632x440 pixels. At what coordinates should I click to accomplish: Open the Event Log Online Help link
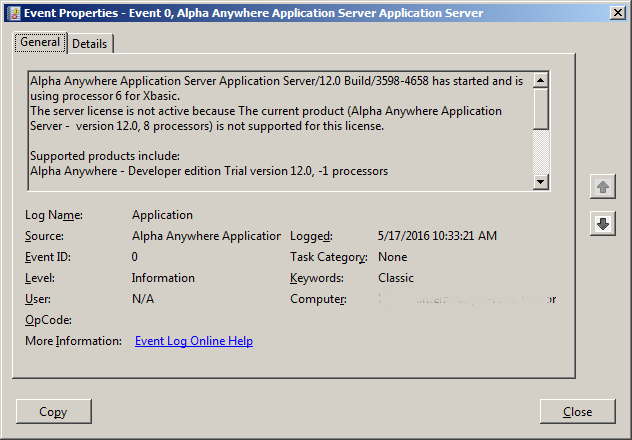[194, 341]
